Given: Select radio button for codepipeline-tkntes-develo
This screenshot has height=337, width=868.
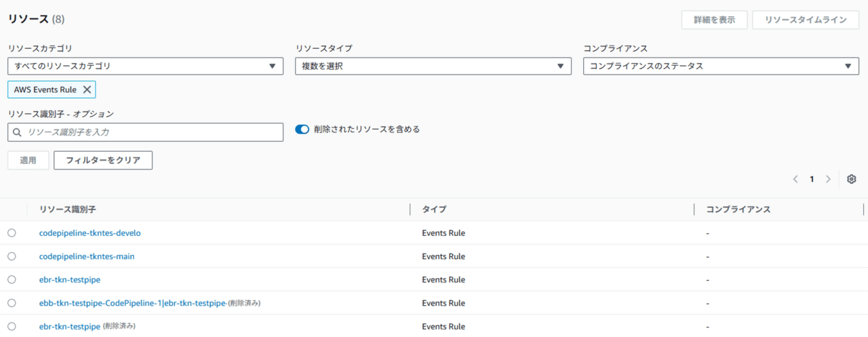Looking at the screenshot, I should (x=12, y=233).
